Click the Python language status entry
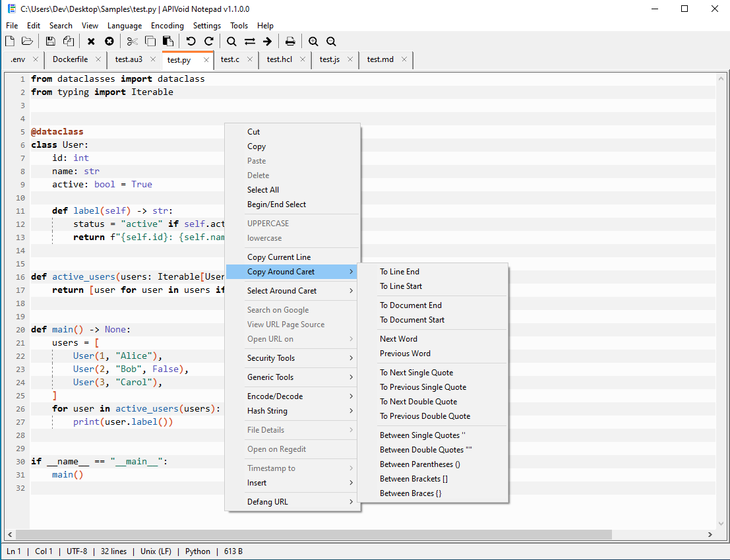The height and width of the screenshot is (560, 730). coord(197,551)
